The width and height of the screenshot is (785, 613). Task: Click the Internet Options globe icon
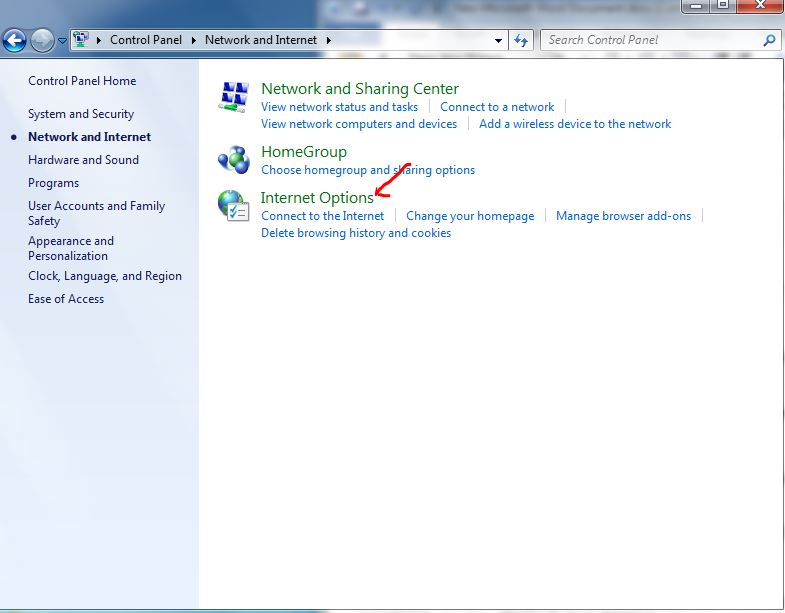[x=233, y=206]
